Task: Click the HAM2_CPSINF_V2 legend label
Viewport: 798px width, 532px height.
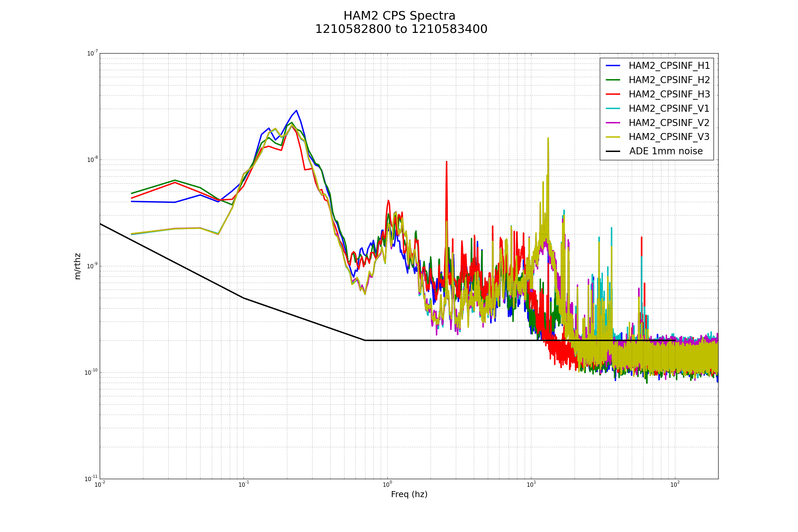Action: [x=669, y=123]
